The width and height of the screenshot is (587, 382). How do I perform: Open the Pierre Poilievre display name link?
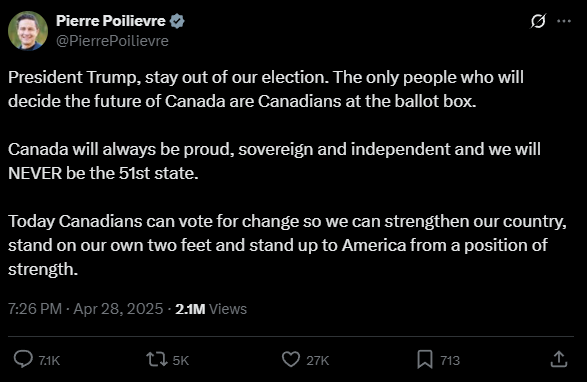[111, 21]
